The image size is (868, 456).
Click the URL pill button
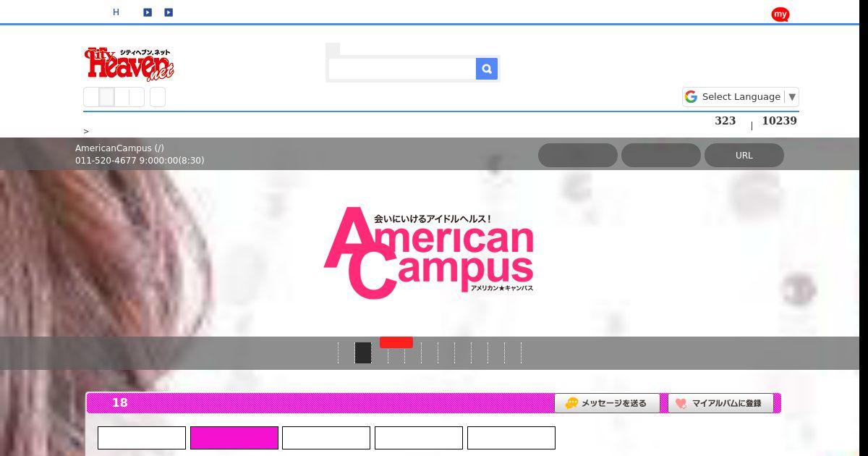point(744,155)
